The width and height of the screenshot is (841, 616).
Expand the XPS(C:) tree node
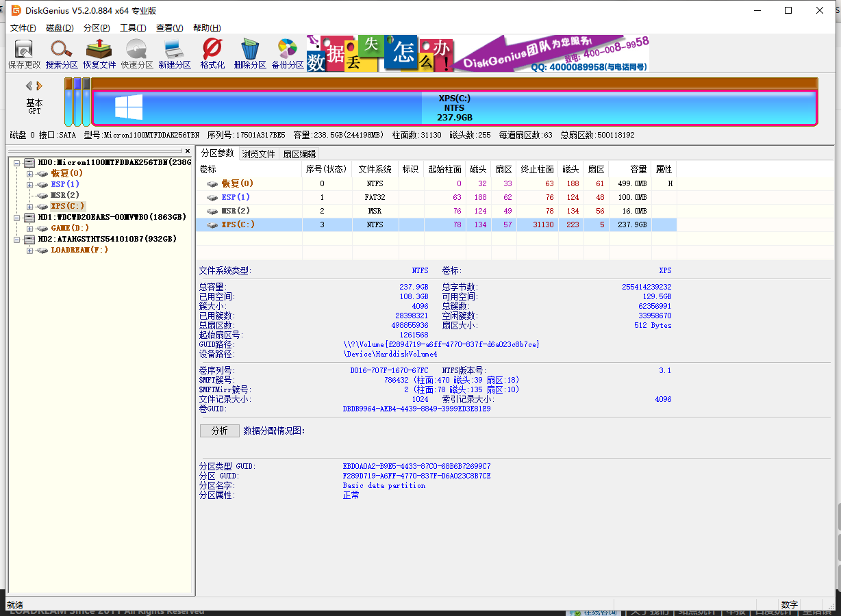point(30,207)
